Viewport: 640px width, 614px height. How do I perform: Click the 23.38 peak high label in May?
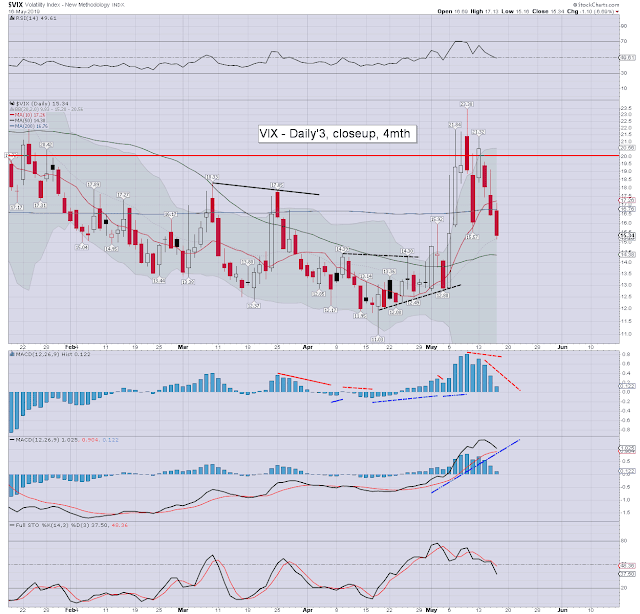coord(467,104)
